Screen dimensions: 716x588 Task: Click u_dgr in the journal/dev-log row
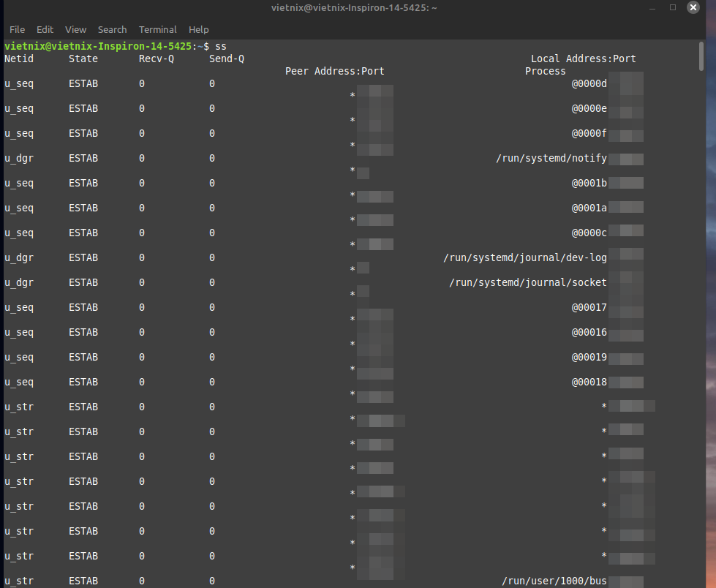click(19, 258)
